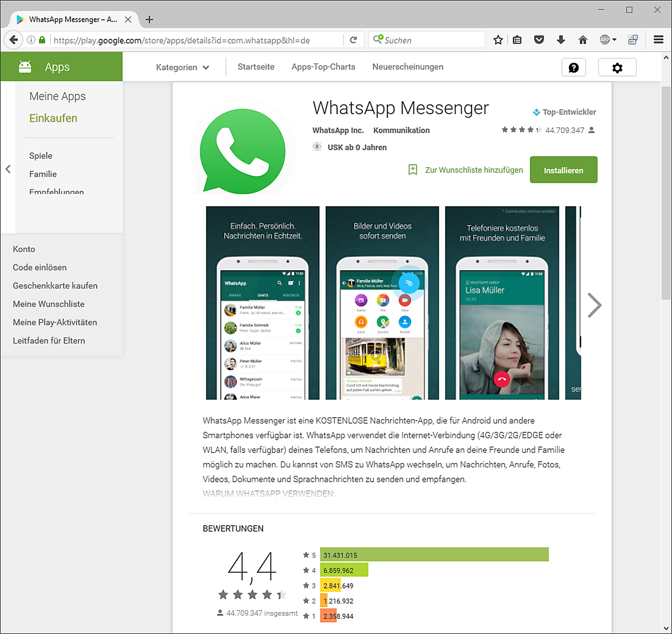Viewport: 672px width, 634px height.
Task: Click the Installieren button
Action: pyautogui.click(x=563, y=170)
